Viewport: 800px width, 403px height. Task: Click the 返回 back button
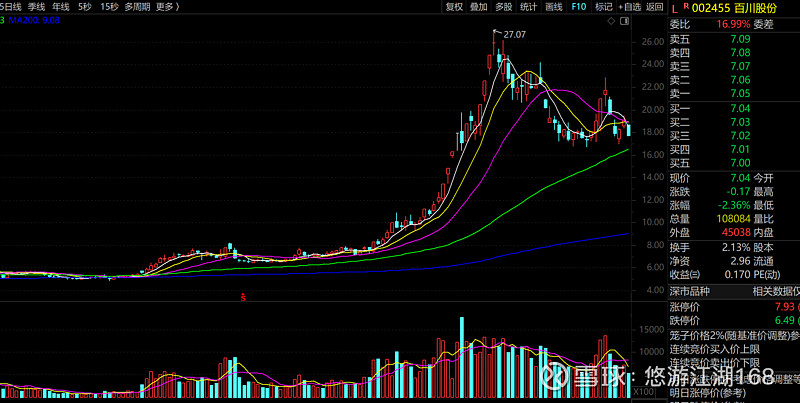tap(654, 6)
